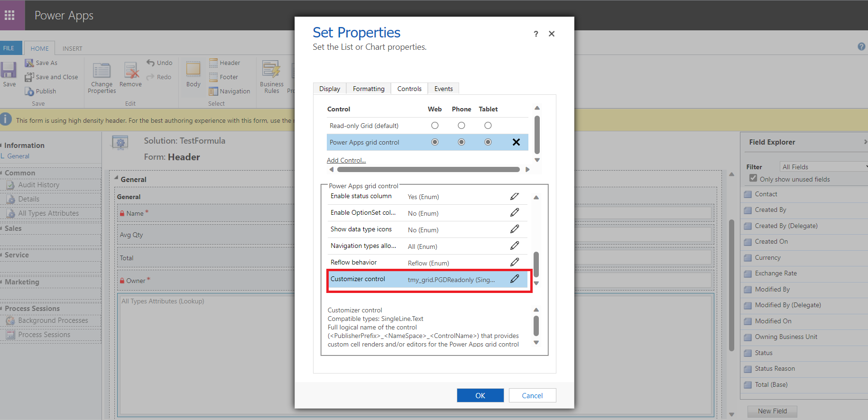Collapse the General section triangle
Image resolution: width=868 pixels, height=420 pixels.
[x=116, y=178]
